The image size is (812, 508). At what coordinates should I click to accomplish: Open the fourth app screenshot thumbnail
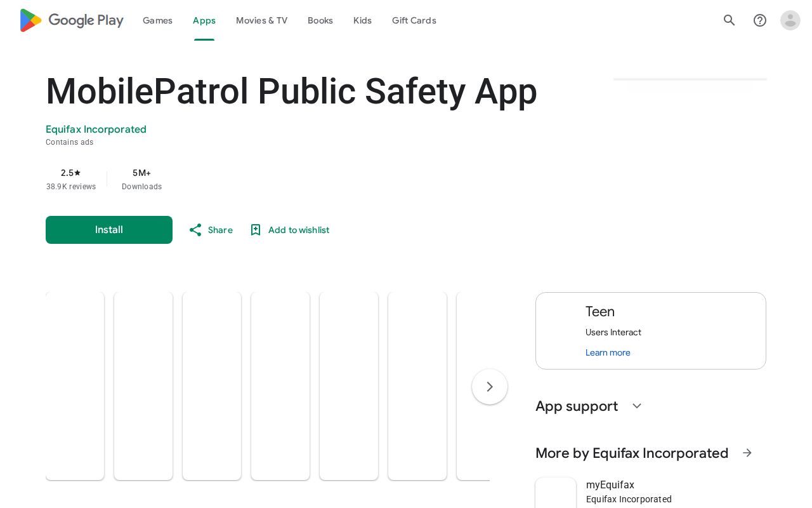280,386
